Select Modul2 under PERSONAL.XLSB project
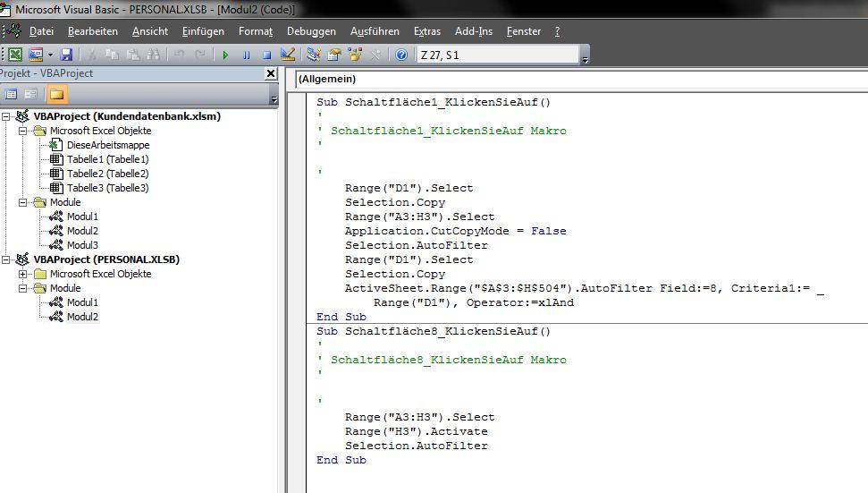This screenshot has height=493, width=868. coord(82,317)
